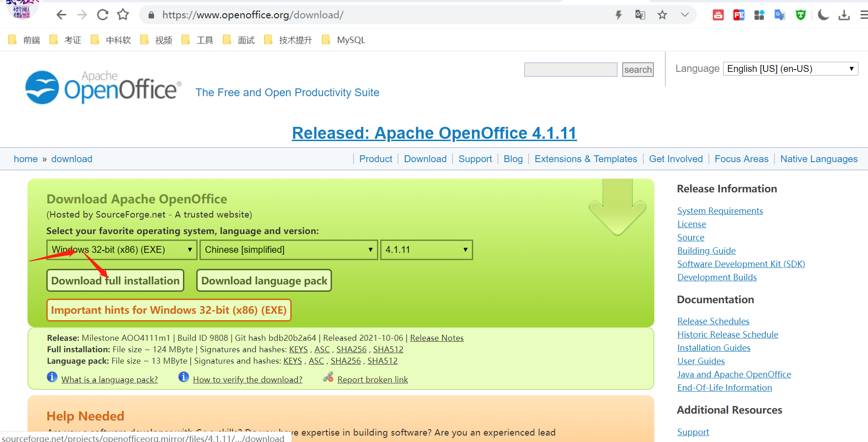868x442 pixels.
Task: Open the Google Translate extension icon
Action: (x=780, y=15)
